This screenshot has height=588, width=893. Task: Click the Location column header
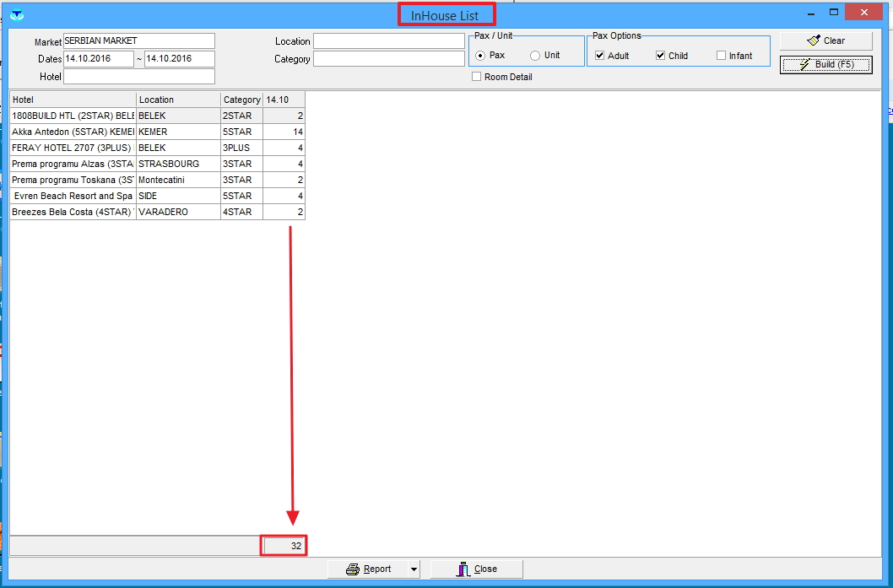pos(178,100)
